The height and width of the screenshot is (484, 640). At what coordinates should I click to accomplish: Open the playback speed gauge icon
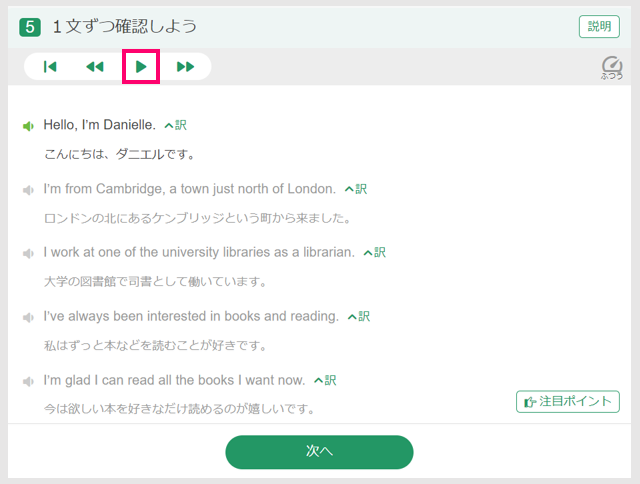(611, 67)
